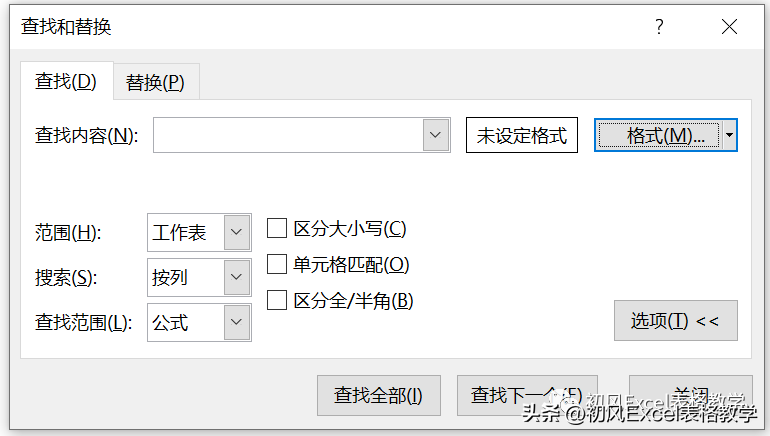The width and height of the screenshot is (770, 436).
Task: Click the 查找全部(I) button
Action: (379, 395)
